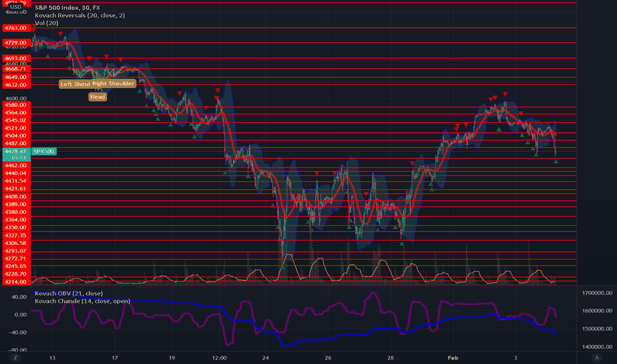
Task: Click the 26 date label on time axis
Action: [328, 357]
